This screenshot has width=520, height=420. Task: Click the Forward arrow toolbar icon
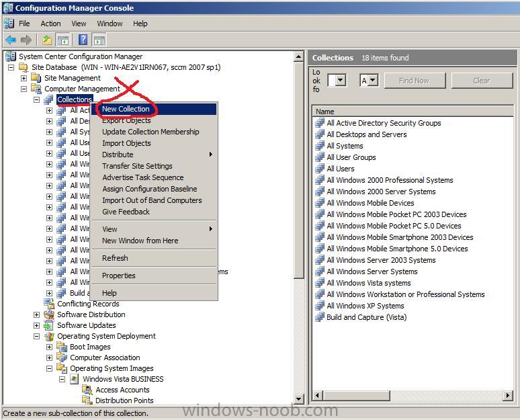tap(26, 40)
